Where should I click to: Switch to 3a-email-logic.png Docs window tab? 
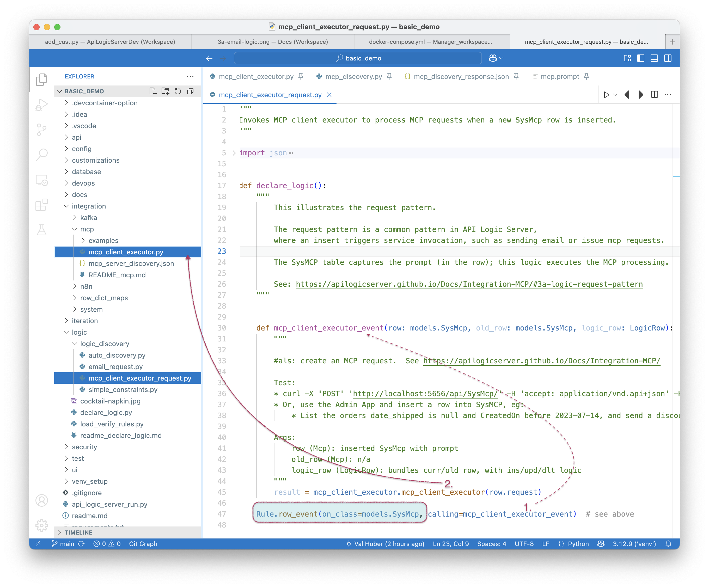pos(273,42)
